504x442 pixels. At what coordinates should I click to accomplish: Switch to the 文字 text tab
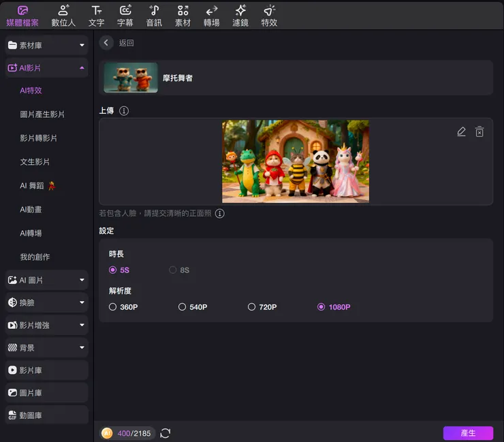tap(97, 16)
